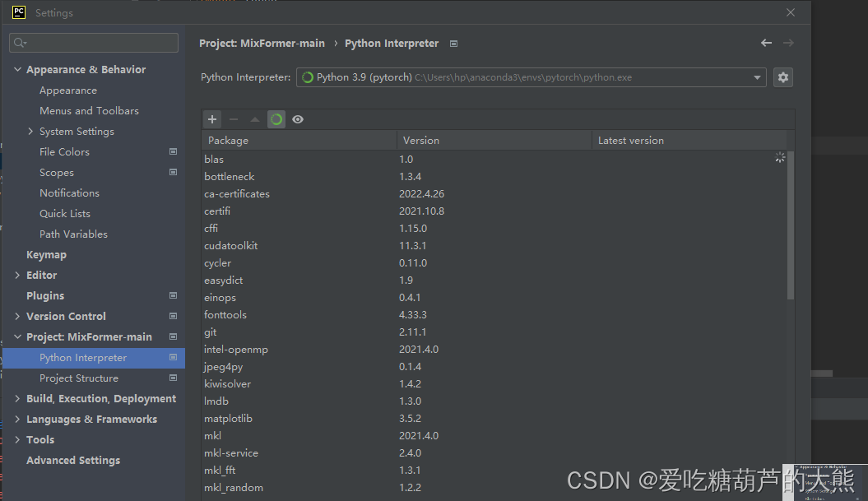Screen dimensions: 868x501
Task: Sort by Latest version column header
Action: (689, 141)
